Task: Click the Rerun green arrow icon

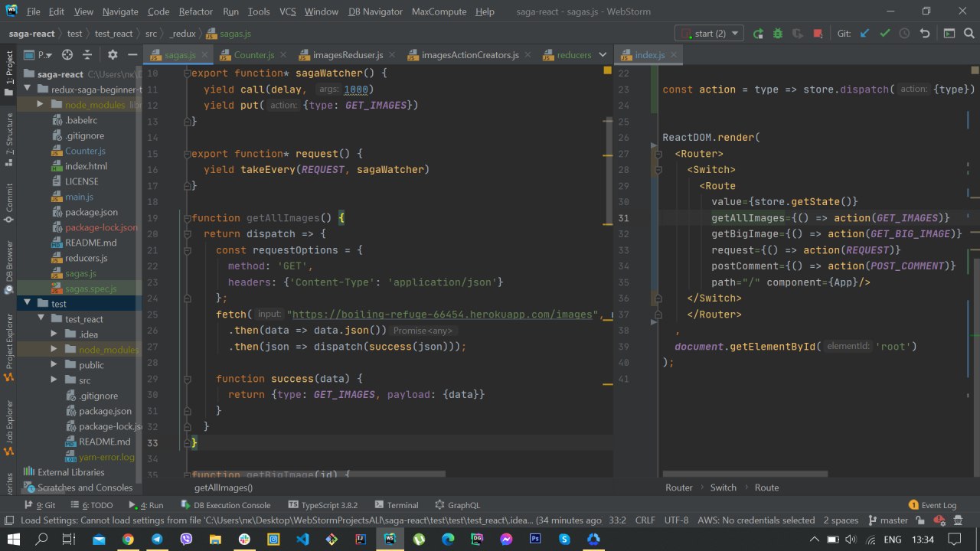Action: click(758, 34)
